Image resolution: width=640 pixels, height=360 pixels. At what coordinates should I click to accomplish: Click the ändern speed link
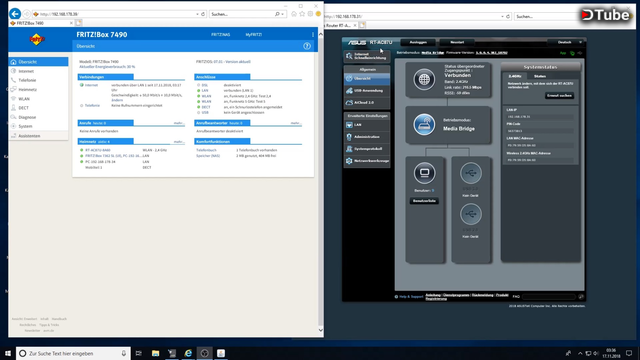point(117,100)
